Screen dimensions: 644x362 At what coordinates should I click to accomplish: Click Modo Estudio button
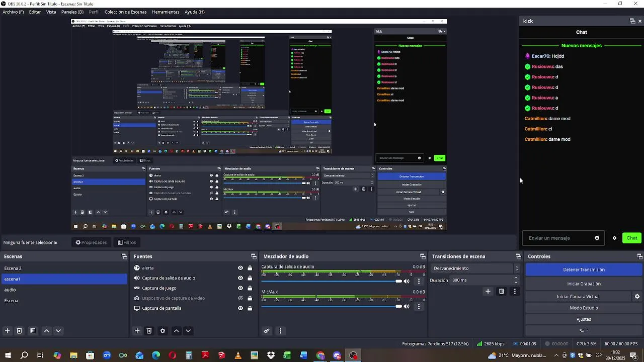(x=584, y=308)
